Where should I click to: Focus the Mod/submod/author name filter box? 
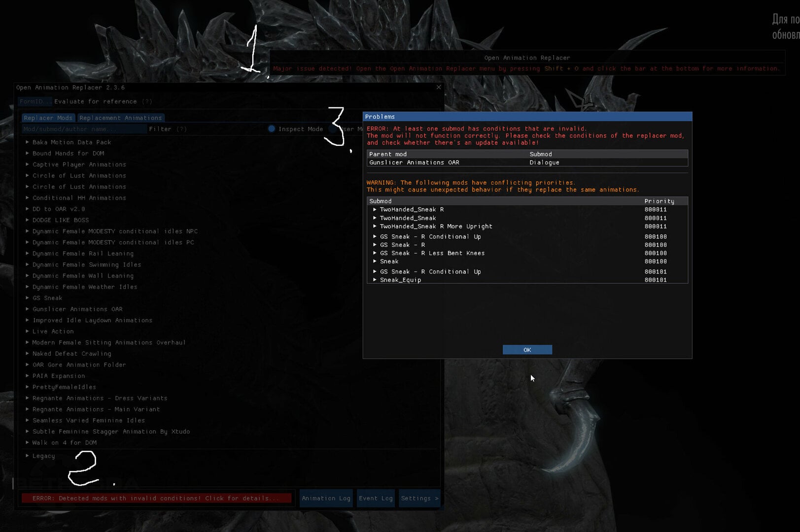pos(84,129)
